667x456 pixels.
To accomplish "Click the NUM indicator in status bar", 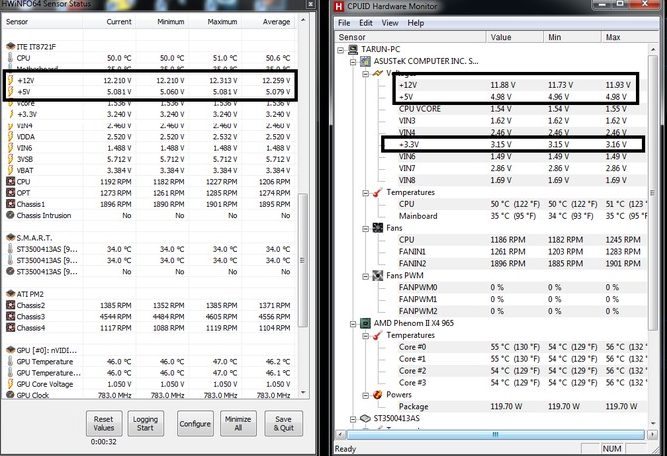I will (612, 448).
